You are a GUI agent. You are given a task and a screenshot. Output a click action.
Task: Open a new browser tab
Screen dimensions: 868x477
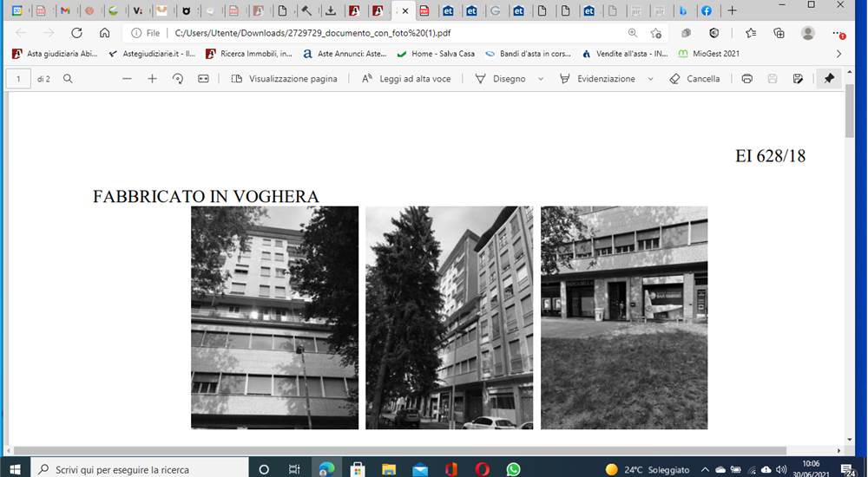tap(732, 10)
